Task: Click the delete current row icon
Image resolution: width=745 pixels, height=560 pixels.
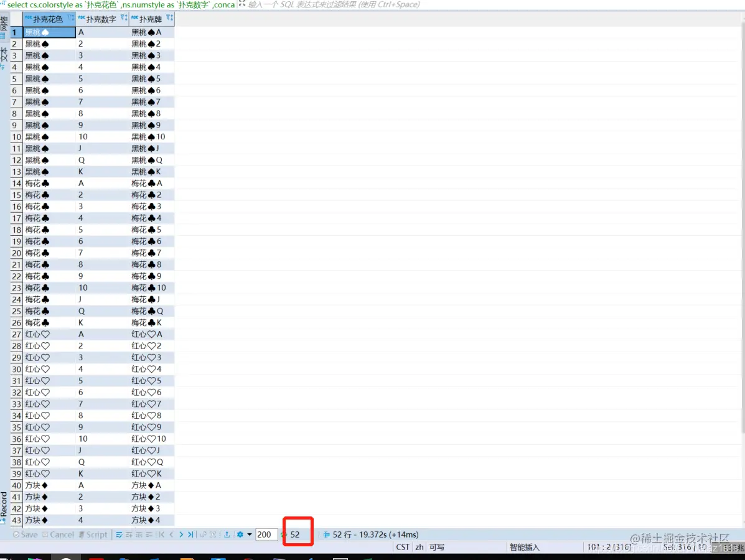Action: pos(149,534)
